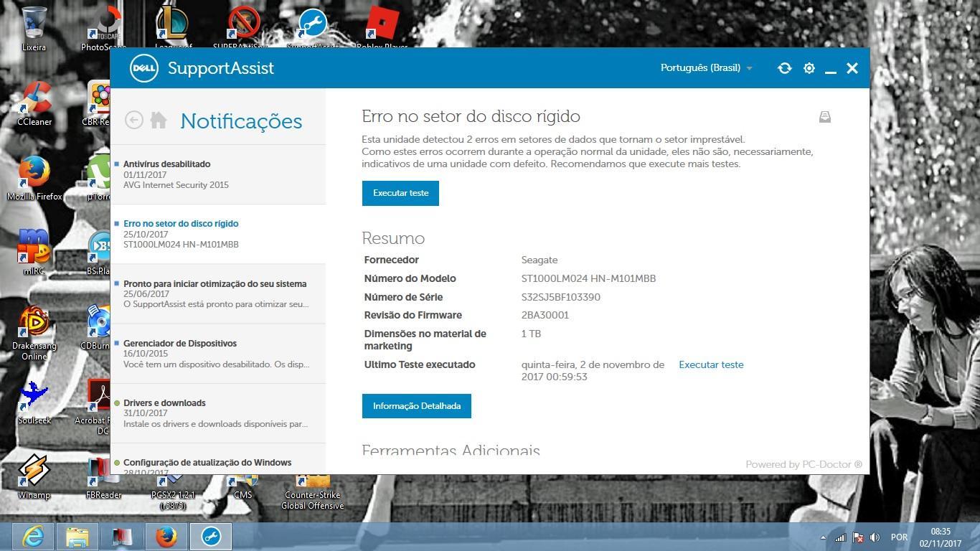
Task: Click Informação Detalhada button
Action: [417, 406]
